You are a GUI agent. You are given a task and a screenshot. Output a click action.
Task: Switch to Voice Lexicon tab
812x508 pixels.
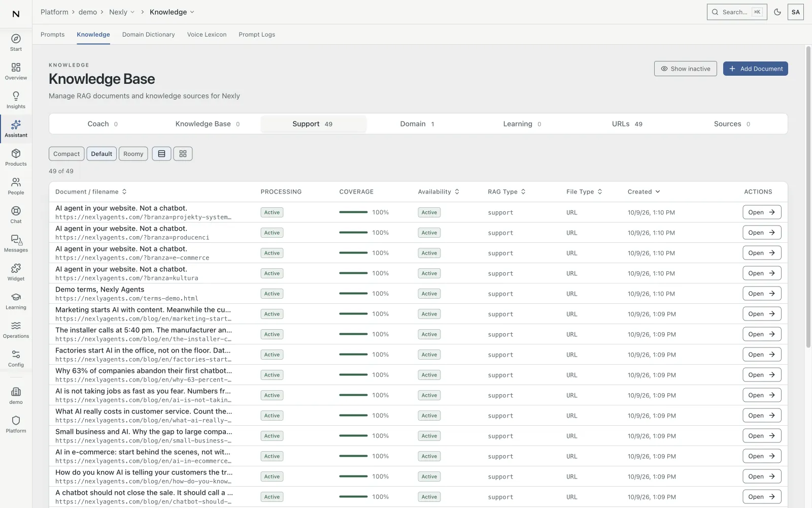(x=207, y=35)
